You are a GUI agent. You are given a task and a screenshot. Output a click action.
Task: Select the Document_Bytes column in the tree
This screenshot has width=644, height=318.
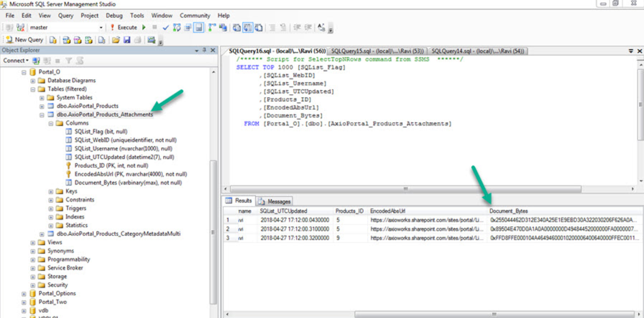tap(128, 183)
